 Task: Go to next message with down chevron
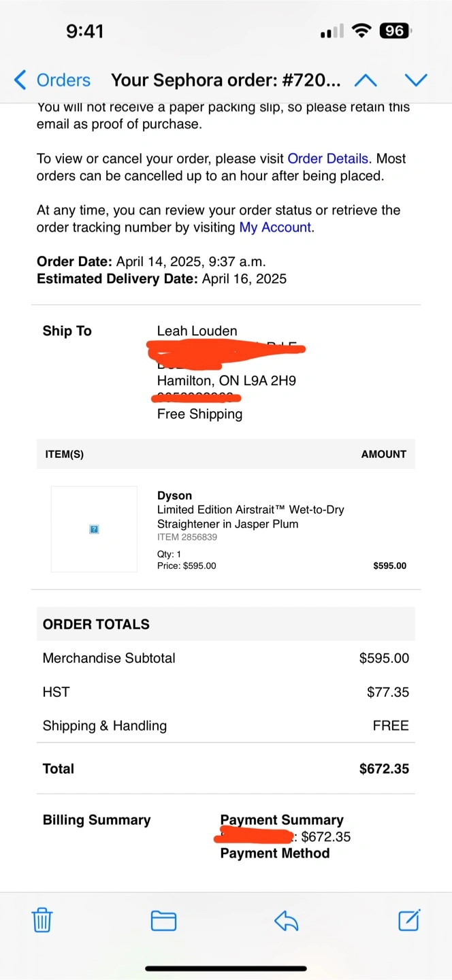coord(415,80)
